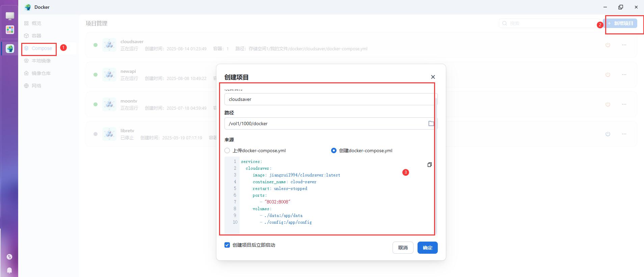Confirm with the 确定 button
The image size is (644, 277).
click(x=428, y=248)
